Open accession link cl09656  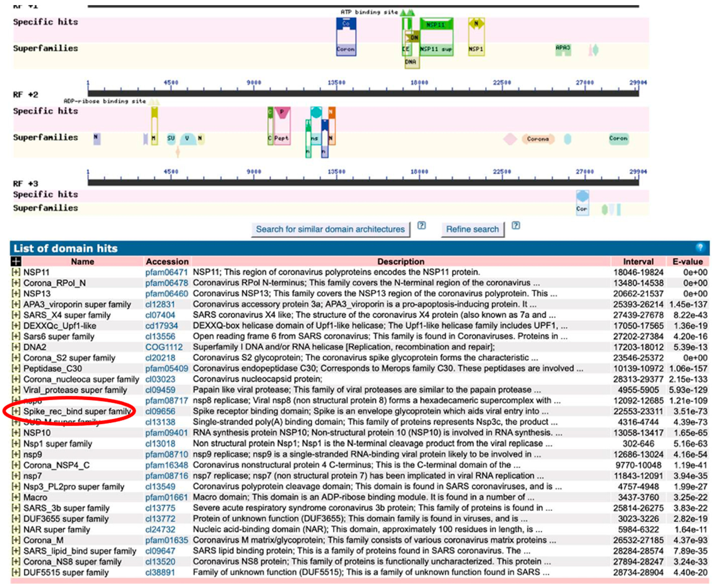point(160,411)
